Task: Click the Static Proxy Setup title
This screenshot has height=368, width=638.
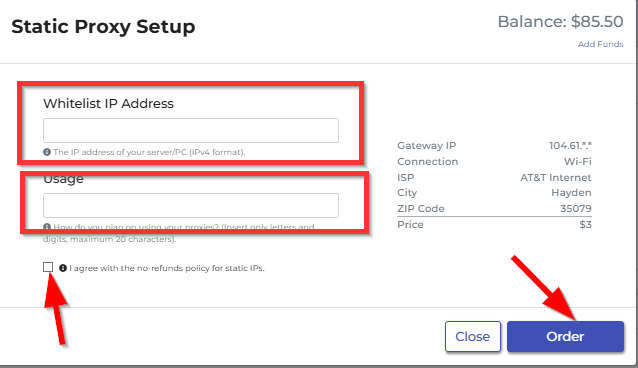Action: 103,26
